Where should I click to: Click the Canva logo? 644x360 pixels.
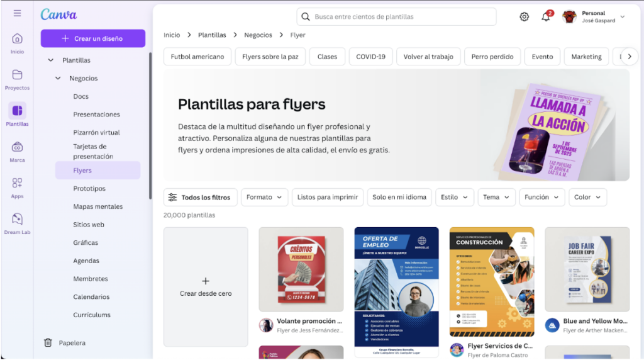pyautogui.click(x=58, y=15)
